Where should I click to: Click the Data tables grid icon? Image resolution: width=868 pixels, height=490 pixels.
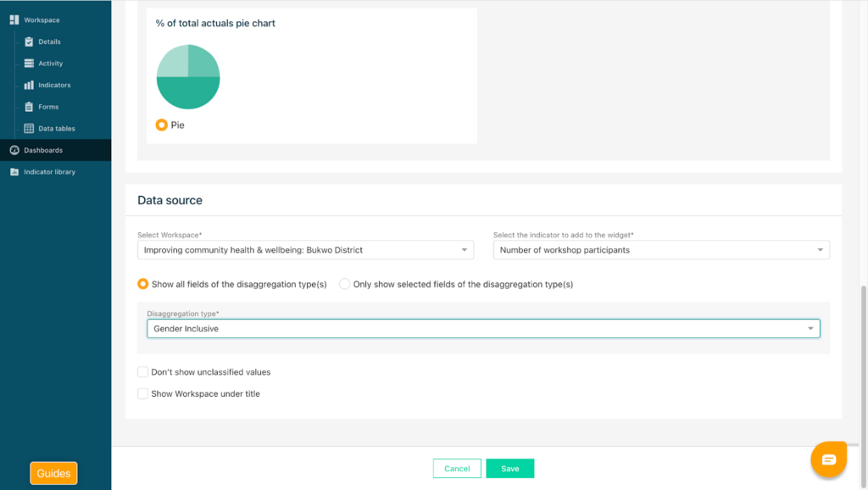coord(29,129)
